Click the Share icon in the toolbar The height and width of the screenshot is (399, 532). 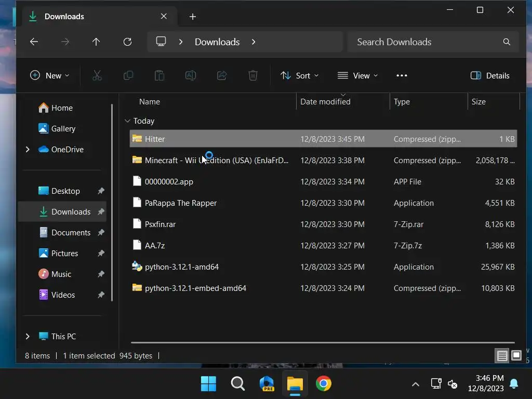coord(222,75)
